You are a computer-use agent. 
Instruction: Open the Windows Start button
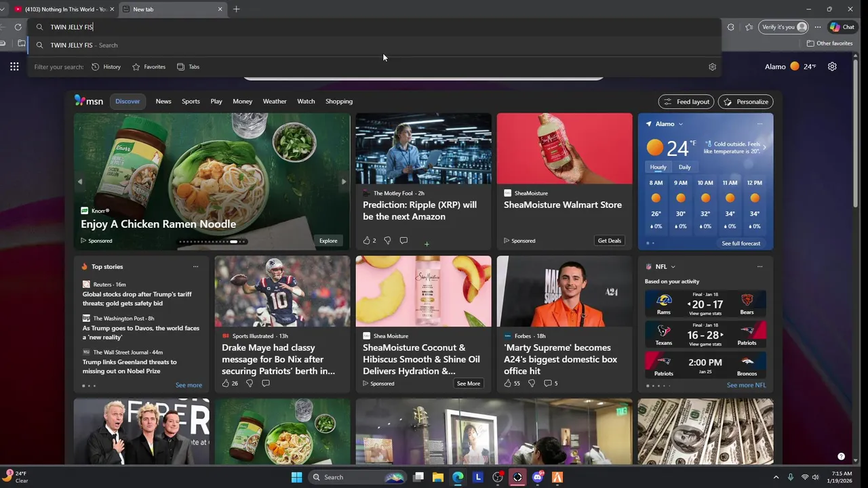click(296, 477)
